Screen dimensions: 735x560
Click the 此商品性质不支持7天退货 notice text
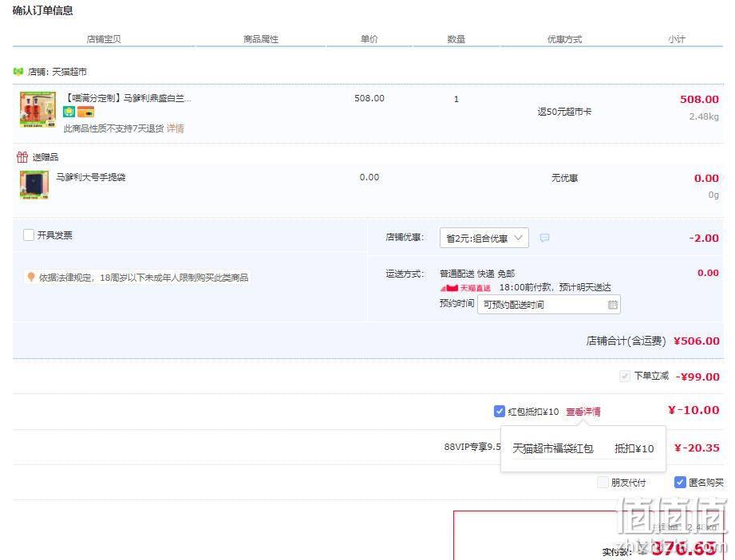point(113,128)
